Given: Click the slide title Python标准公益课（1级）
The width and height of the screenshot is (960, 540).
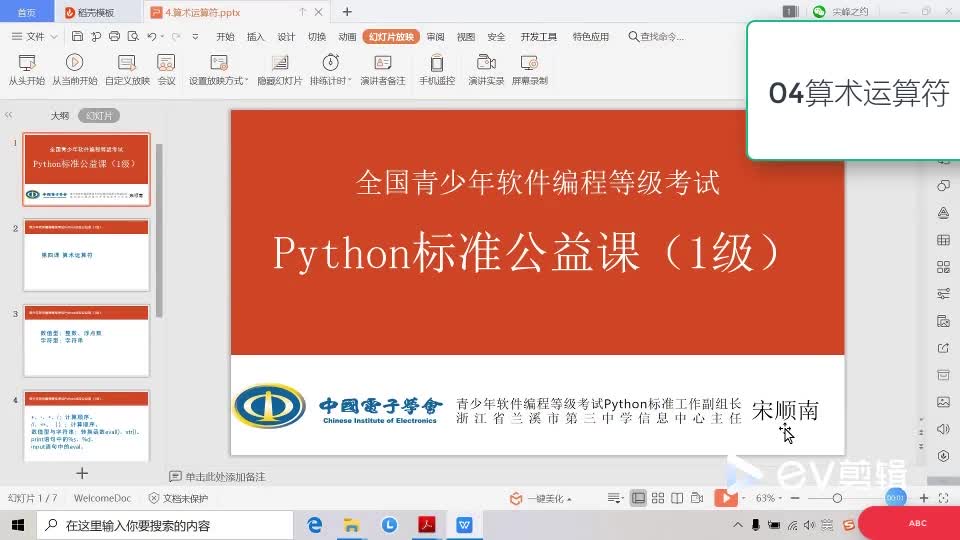Looking at the screenshot, I should pos(527,252).
